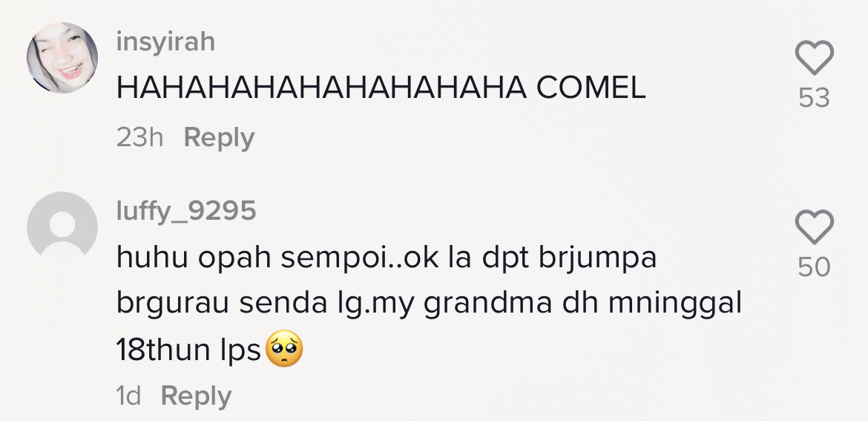Open insyirah's profile picture
The width and height of the screenshot is (868, 421).
point(62,58)
